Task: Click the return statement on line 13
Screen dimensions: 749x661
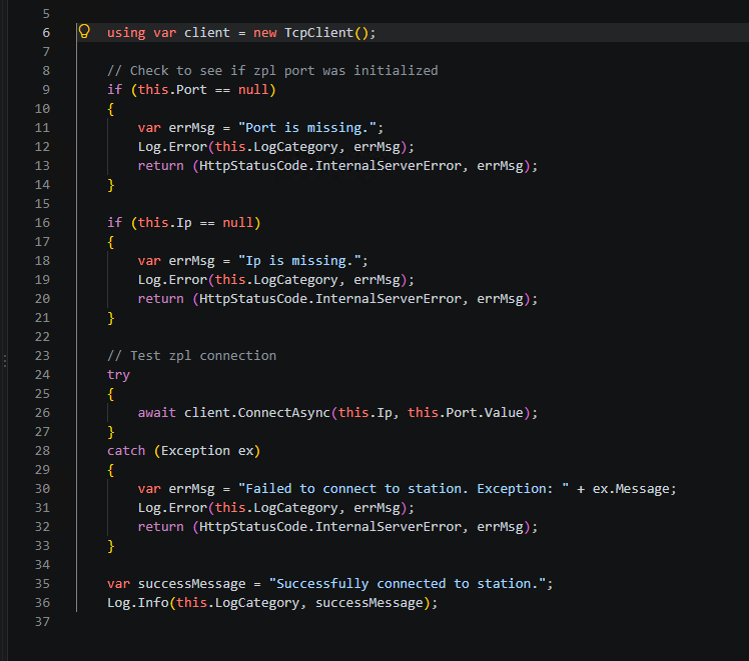Action: (337, 166)
